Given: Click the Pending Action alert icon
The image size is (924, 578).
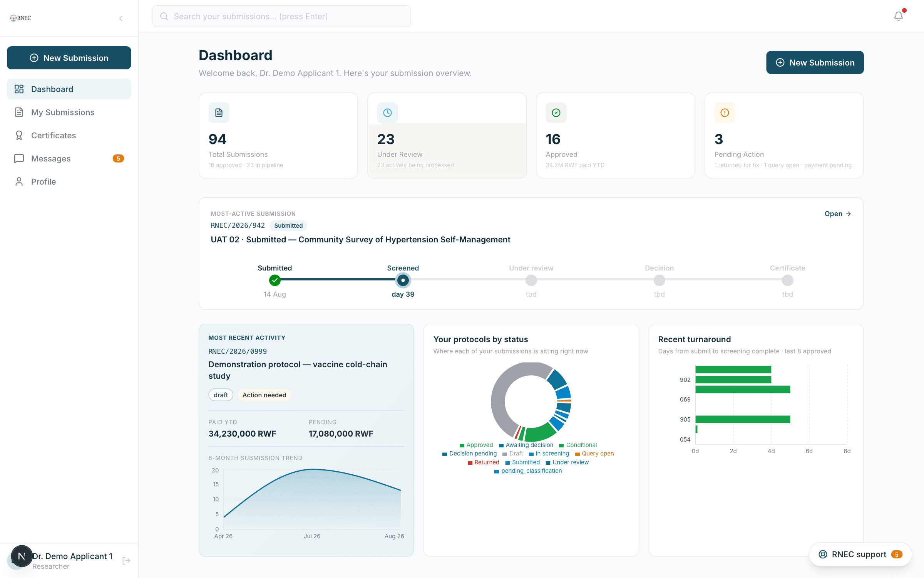Looking at the screenshot, I should point(725,113).
